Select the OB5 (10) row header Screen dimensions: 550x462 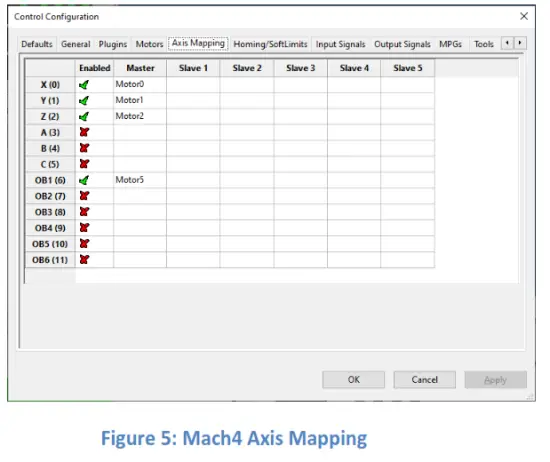[x=50, y=244]
